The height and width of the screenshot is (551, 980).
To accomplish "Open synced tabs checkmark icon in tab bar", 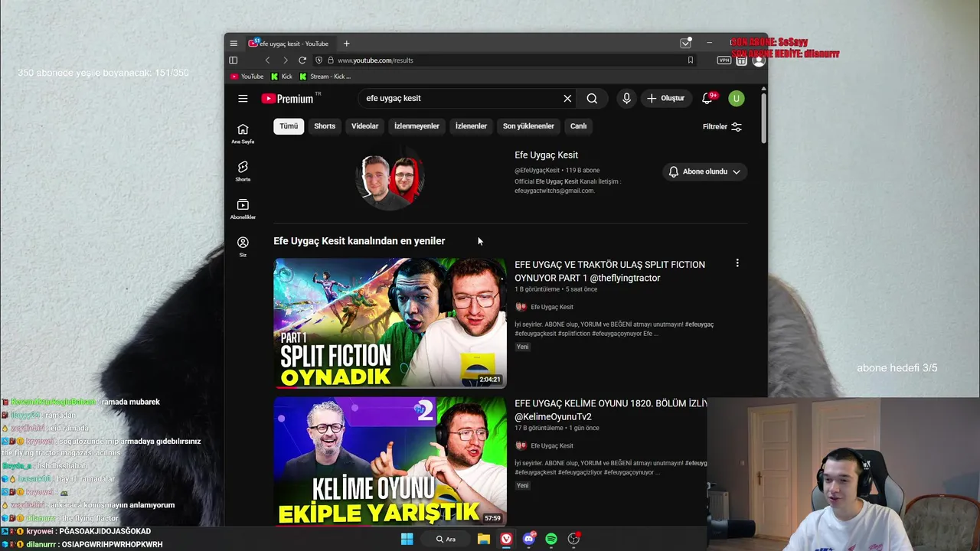I will pos(686,44).
